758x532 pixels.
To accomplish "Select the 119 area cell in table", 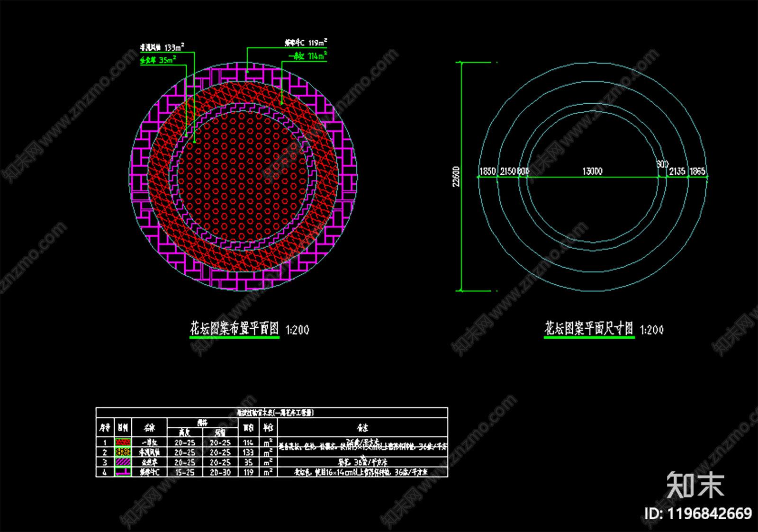I will click(x=248, y=472).
